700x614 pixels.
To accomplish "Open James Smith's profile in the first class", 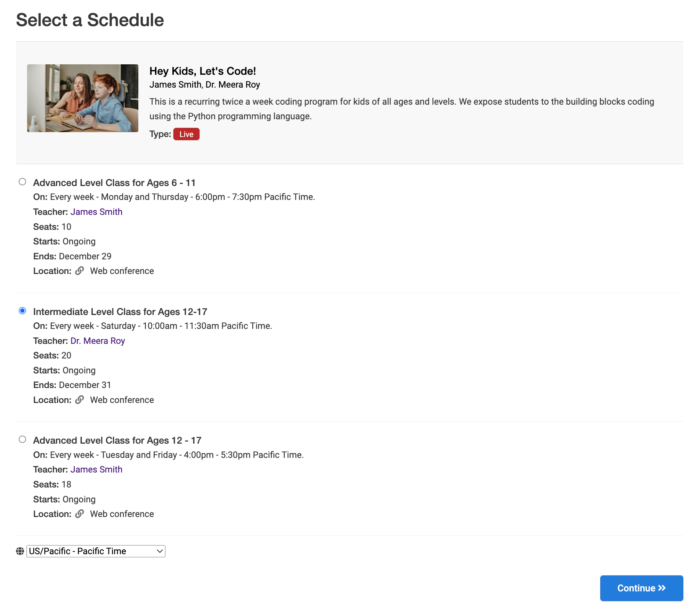I will click(96, 212).
